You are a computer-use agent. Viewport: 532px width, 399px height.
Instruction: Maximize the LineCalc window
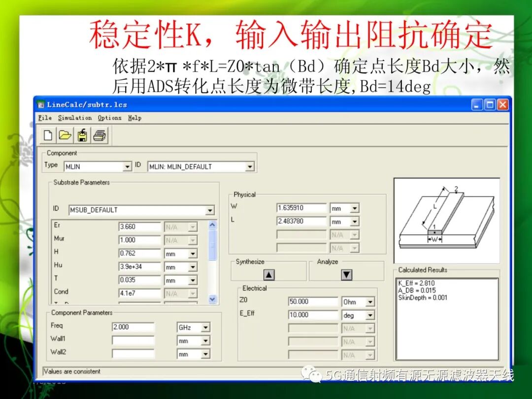pos(490,104)
